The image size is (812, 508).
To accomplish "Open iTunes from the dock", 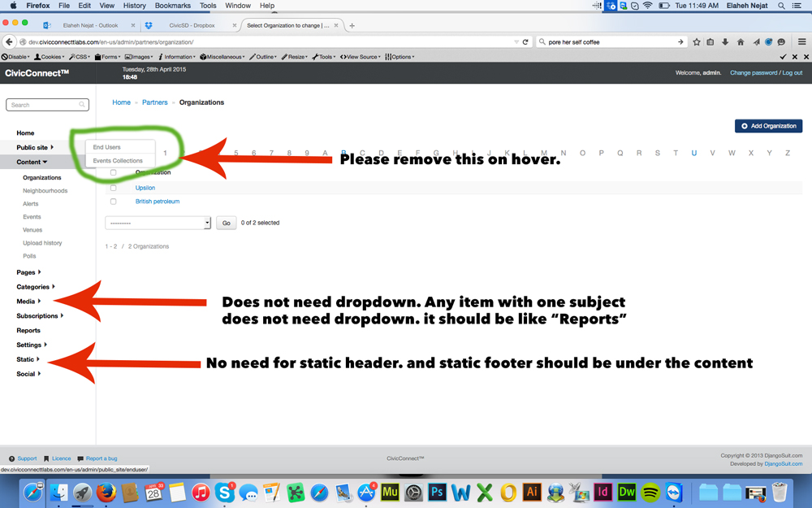I will coord(201,492).
